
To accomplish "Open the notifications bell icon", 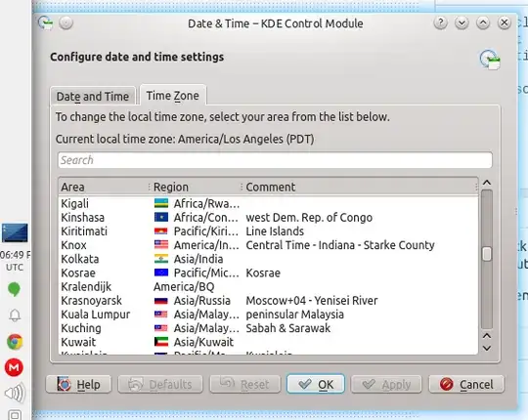I will click(15, 315).
